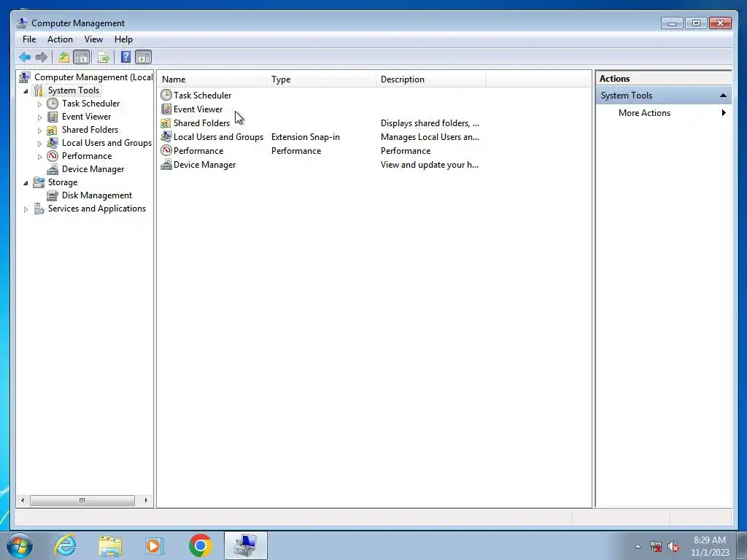Click the Task Scheduler clock icon in tree

coord(53,104)
